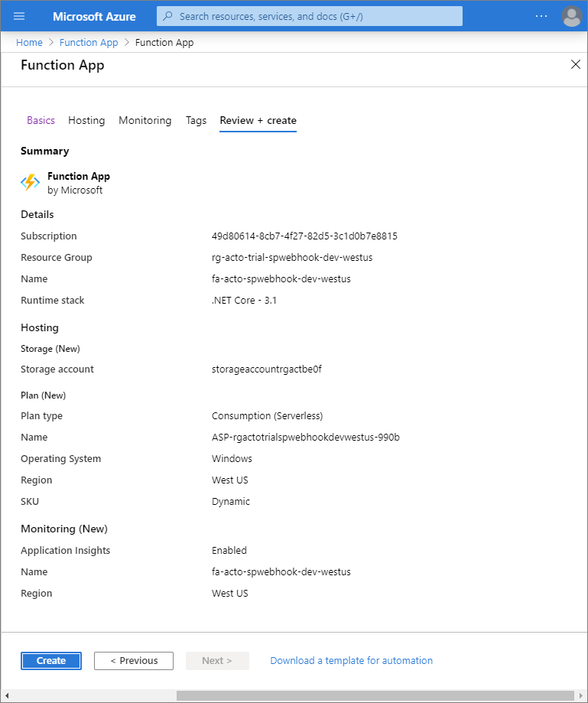Select the Review + create tab
Viewport: 588px width, 703px height.
click(258, 120)
